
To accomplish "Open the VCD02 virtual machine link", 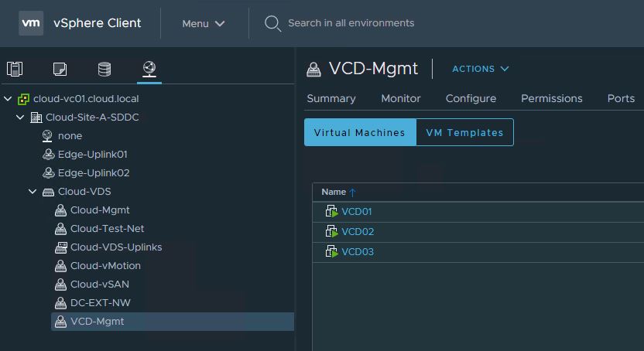I will pyautogui.click(x=358, y=232).
